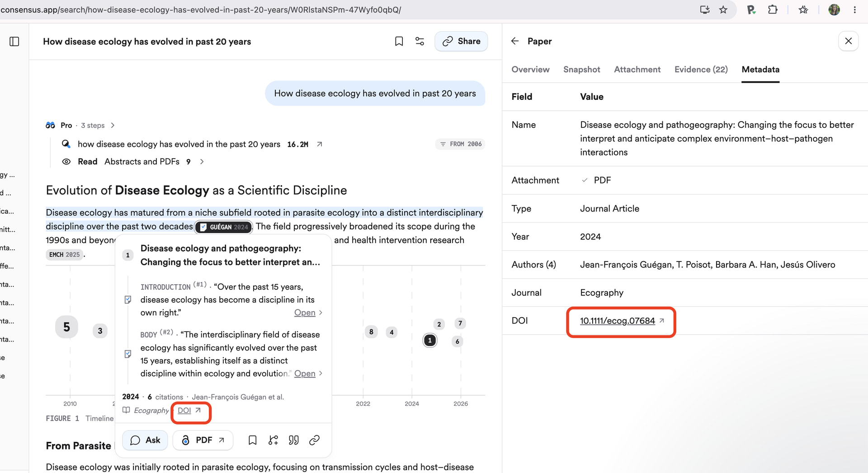Close the Paper side panel
Image resolution: width=868 pixels, height=473 pixels.
pyautogui.click(x=848, y=41)
